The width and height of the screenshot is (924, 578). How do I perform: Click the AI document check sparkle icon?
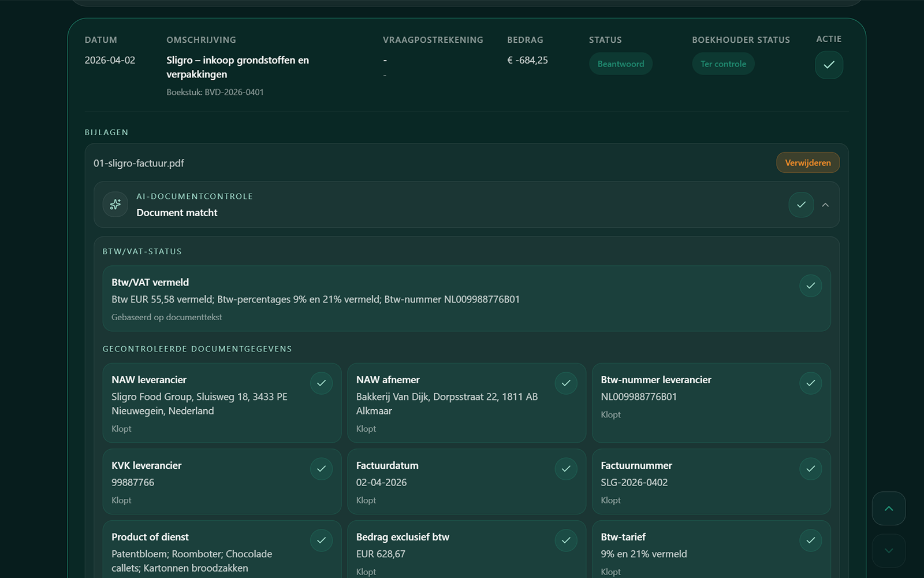pyautogui.click(x=115, y=205)
